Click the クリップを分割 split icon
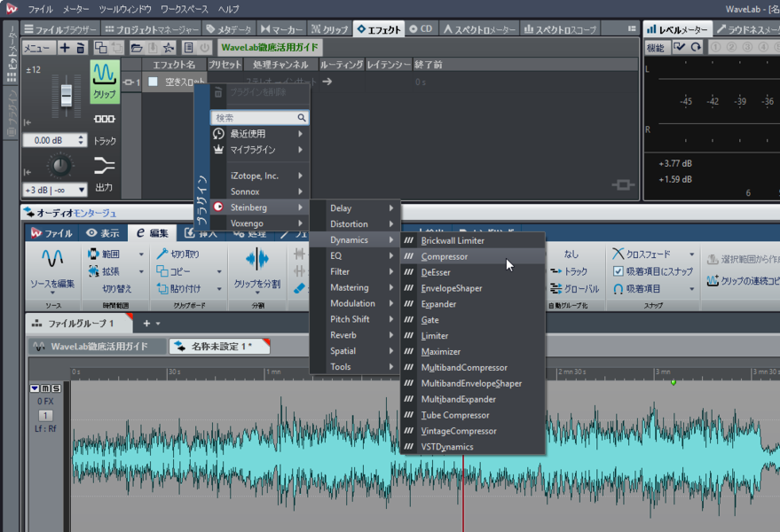Screen dimensions: 780x532 257,259
